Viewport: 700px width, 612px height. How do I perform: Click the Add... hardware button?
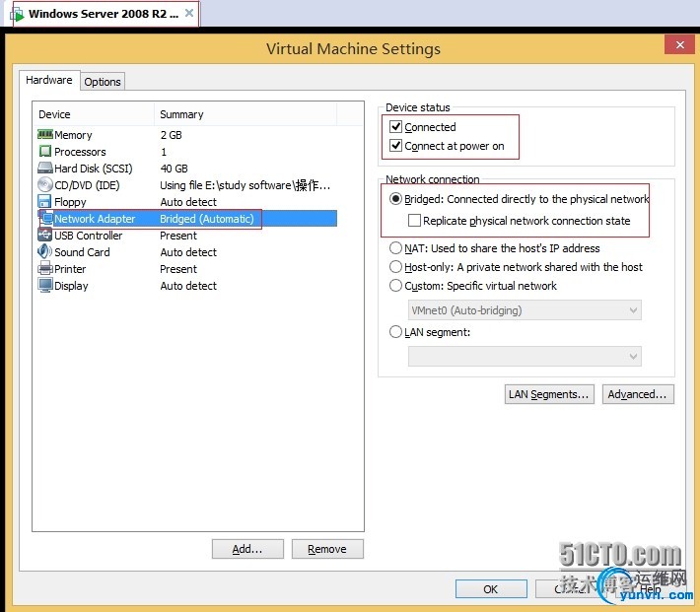(x=247, y=549)
